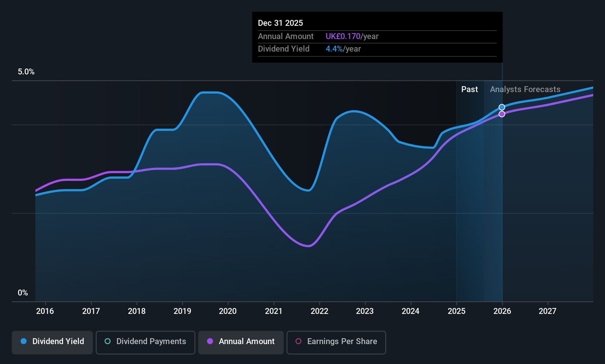Click the 2026 x-axis year label
This screenshot has width=605, height=364.
[502, 311]
